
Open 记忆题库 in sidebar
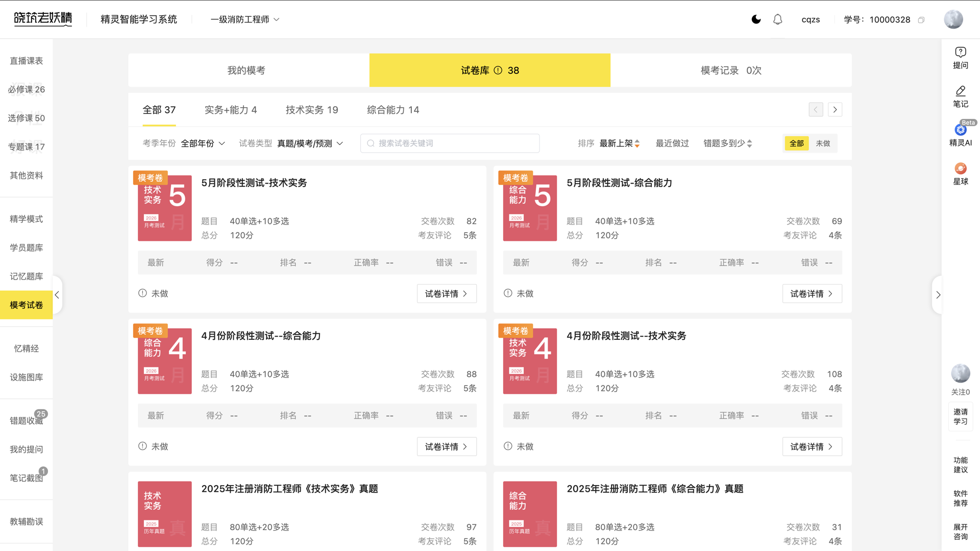pyautogui.click(x=27, y=276)
